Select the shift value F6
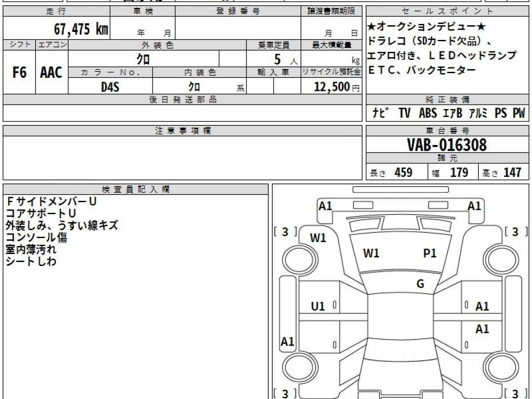Image resolution: width=532 pixels, height=399 pixels. point(19,73)
